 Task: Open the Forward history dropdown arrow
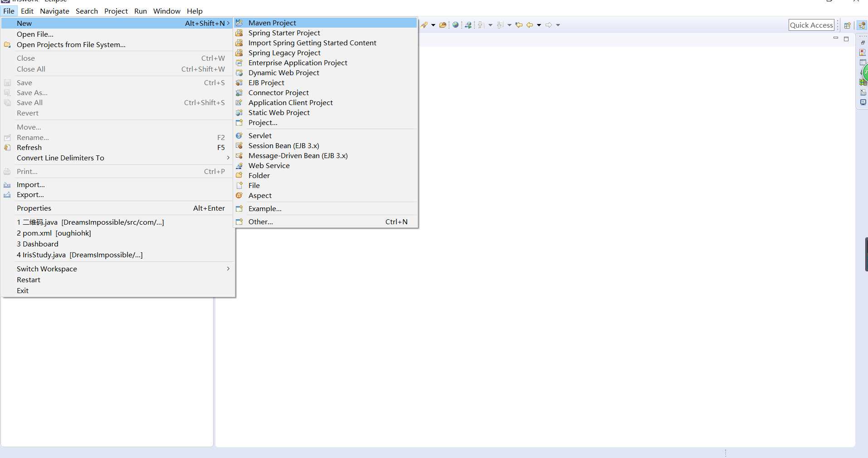(558, 25)
